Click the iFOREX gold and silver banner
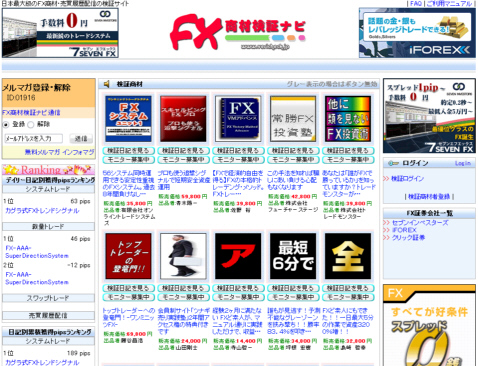The width and height of the screenshot is (478, 366). tap(417, 33)
